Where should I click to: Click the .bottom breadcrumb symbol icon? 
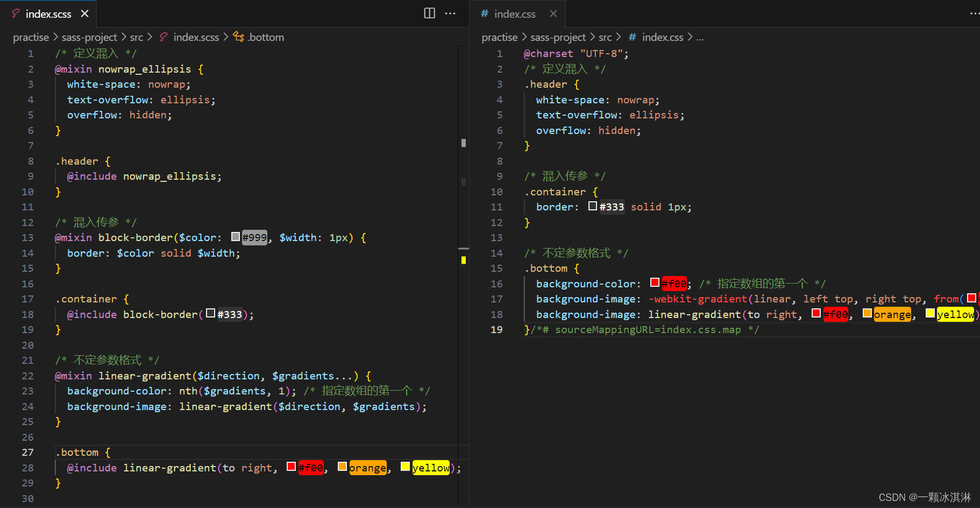pyautogui.click(x=238, y=37)
